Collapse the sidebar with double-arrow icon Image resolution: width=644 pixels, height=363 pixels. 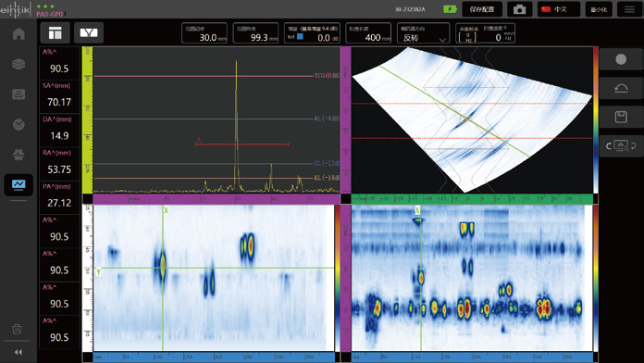(x=19, y=352)
